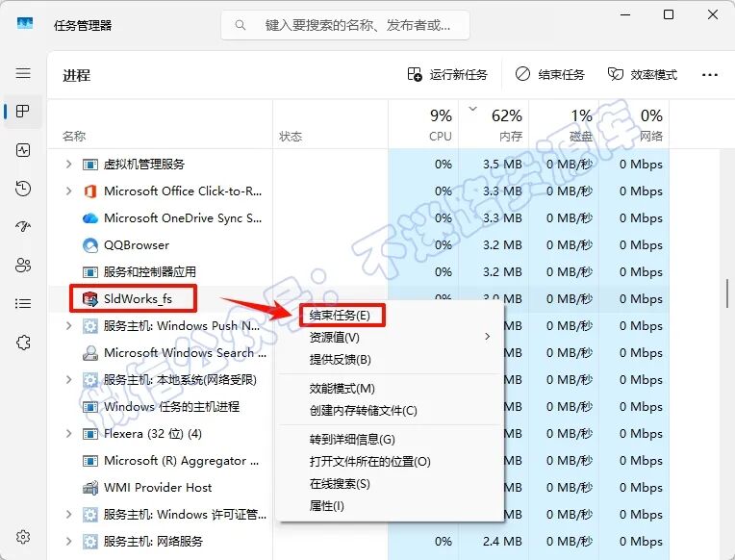Choose 创建内存转储文件(C) menu item
Screen dimensions: 735x560
[391, 411]
